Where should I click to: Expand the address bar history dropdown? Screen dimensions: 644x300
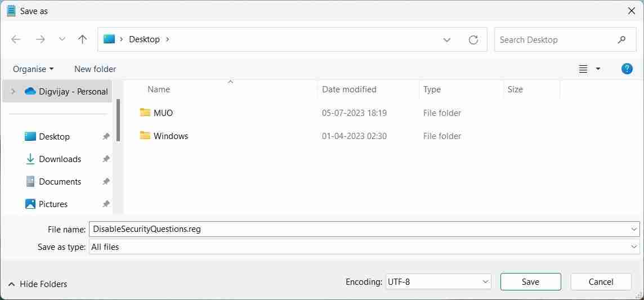click(447, 39)
